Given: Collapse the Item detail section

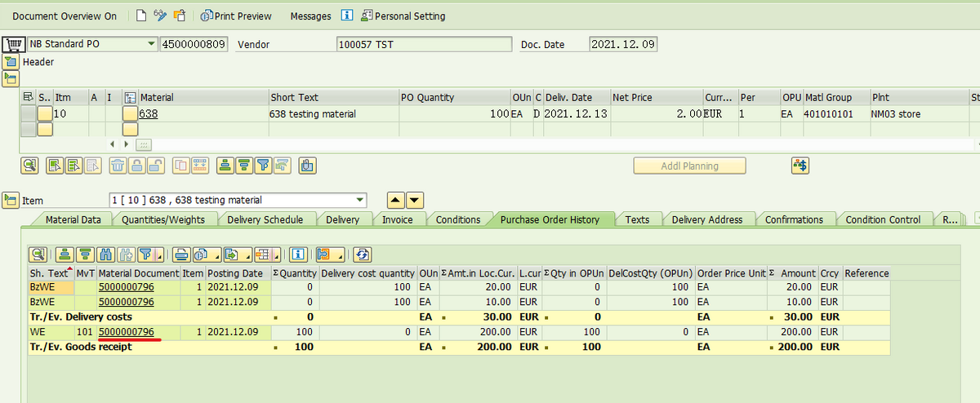Looking at the screenshot, I should [11, 200].
